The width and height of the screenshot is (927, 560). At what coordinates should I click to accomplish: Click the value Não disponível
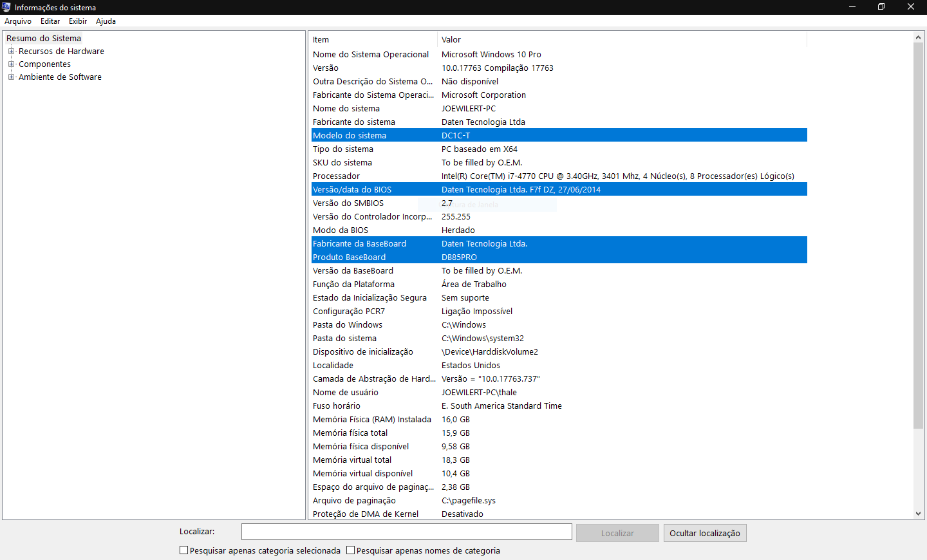click(x=470, y=82)
